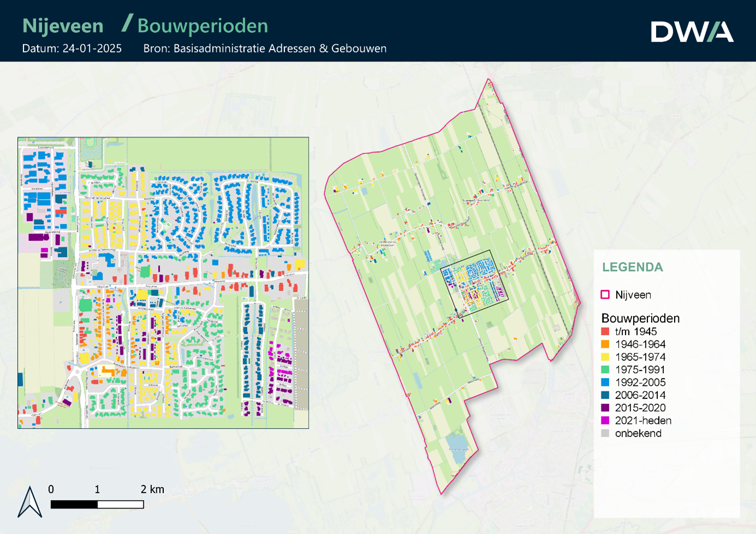Select the onbekend grey swatch
This screenshot has height=534, width=756.
[x=605, y=433]
